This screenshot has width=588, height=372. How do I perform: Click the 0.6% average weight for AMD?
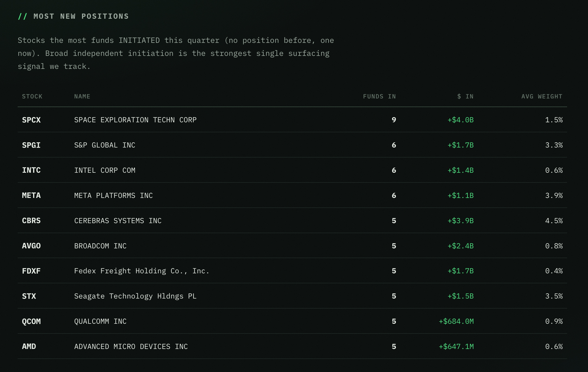(554, 347)
